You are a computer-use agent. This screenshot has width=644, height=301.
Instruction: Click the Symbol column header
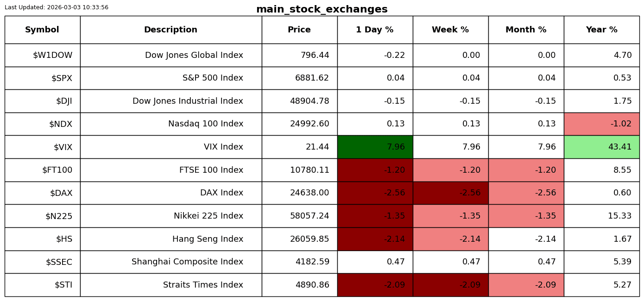(42, 30)
